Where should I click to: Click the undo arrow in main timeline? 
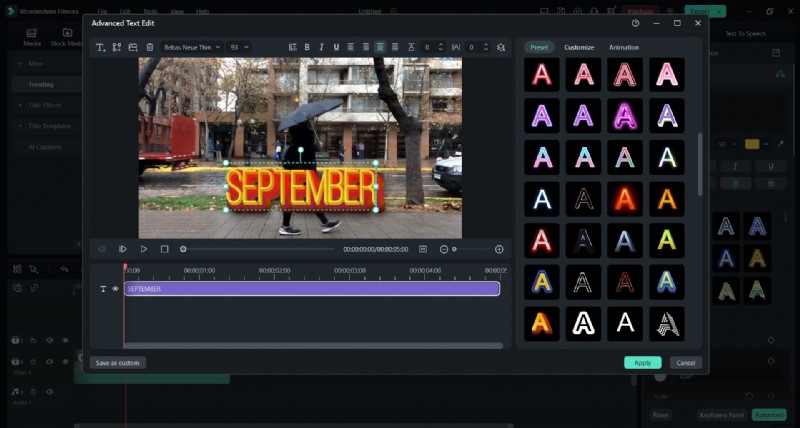[x=64, y=269]
